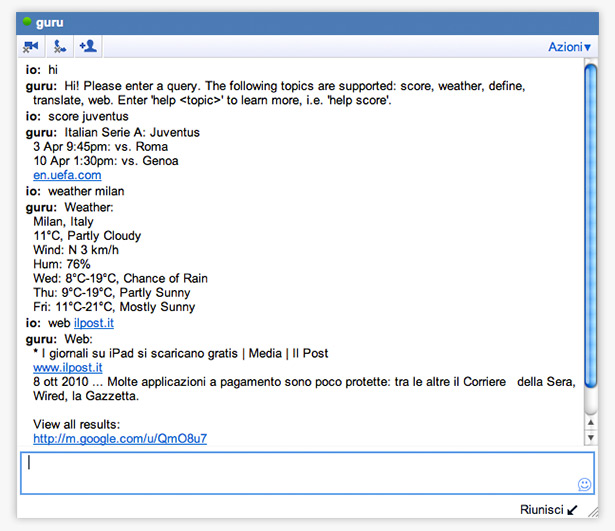Open the ilpost.it link after 'web'
The width and height of the screenshot is (615, 531).
click(94, 323)
